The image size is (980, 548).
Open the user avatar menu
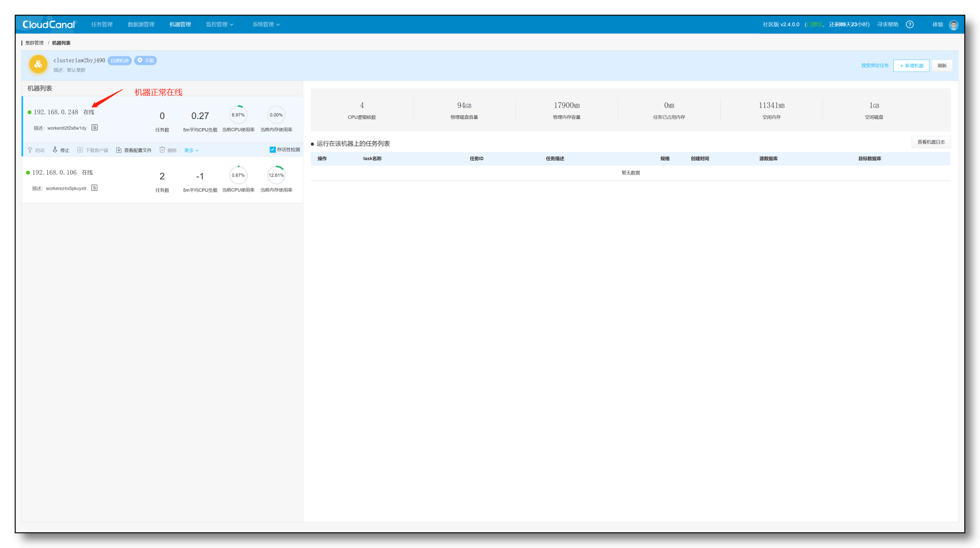click(x=953, y=25)
